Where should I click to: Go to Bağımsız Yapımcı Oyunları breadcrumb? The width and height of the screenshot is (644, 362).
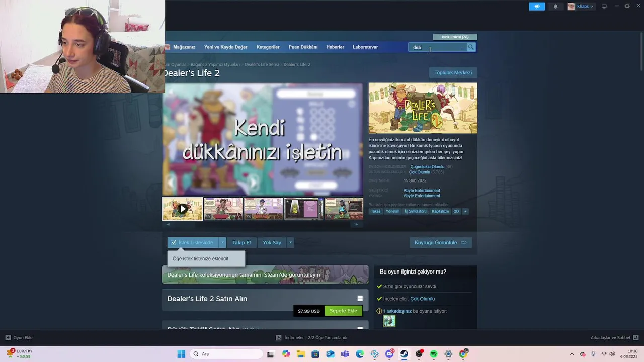pyautogui.click(x=215, y=65)
